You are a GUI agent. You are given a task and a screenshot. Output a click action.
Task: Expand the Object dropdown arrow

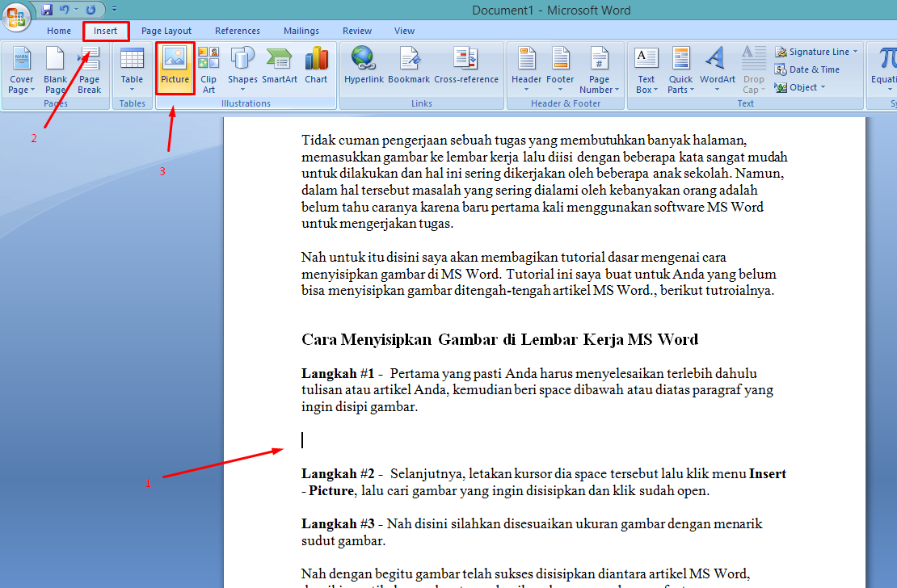(823, 87)
